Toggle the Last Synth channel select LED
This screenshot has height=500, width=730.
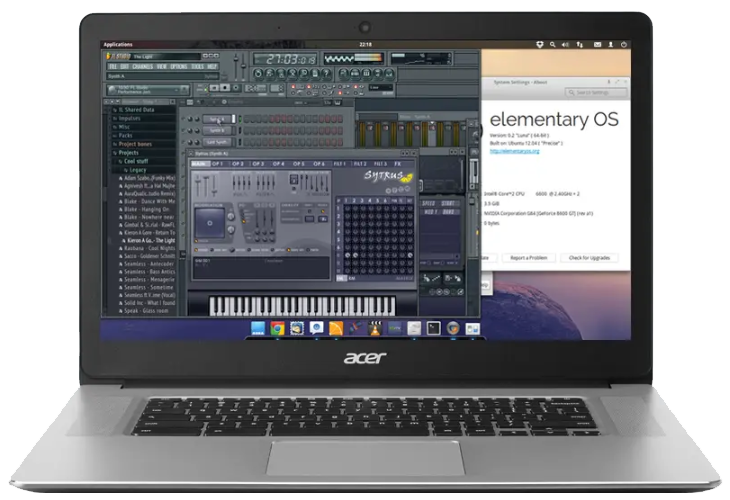[240, 142]
